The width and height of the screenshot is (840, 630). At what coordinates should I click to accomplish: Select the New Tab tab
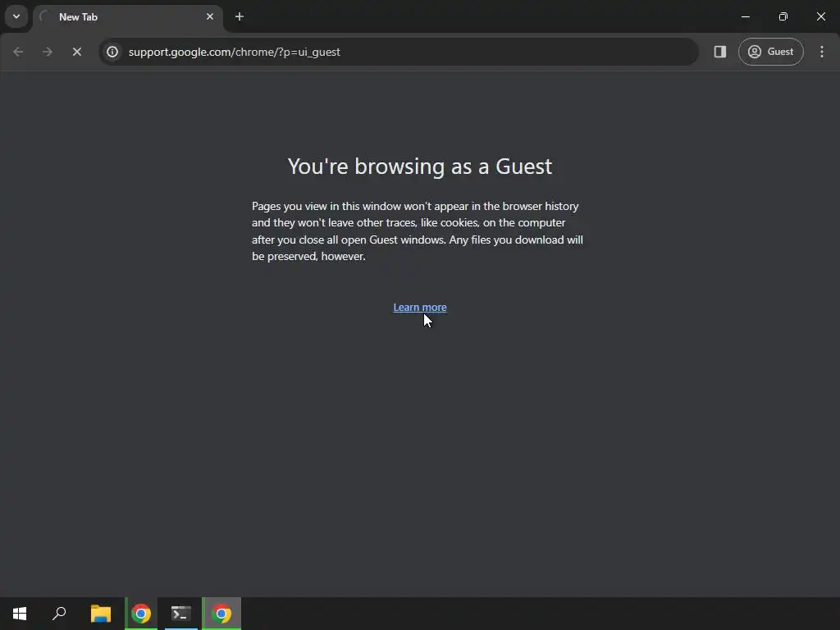pos(128,17)
